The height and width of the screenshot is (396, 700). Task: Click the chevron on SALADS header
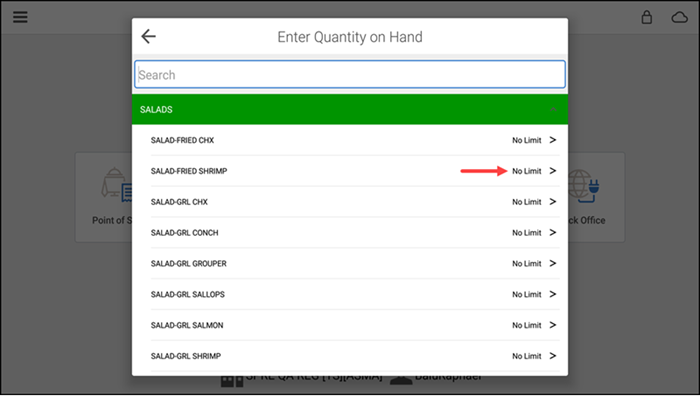553,109
